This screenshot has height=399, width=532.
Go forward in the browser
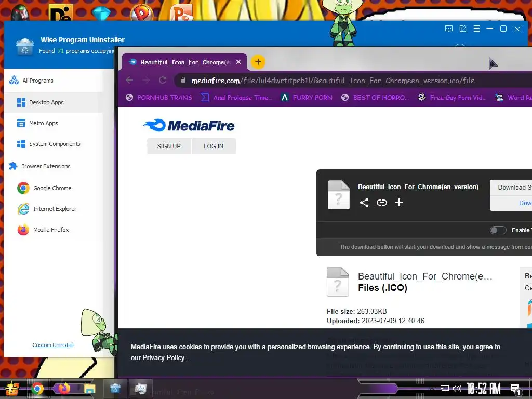point(146,80)
